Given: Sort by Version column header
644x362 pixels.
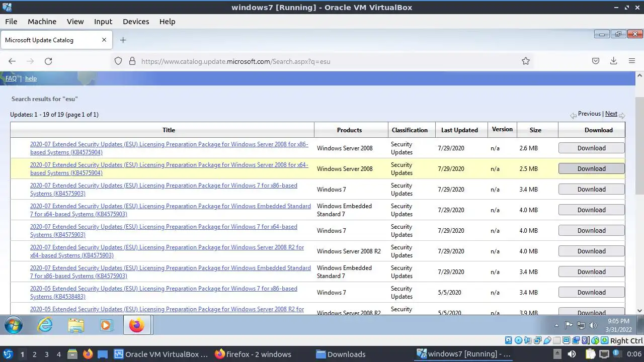Looking at the screenshot, I should (x=502, y=129).
